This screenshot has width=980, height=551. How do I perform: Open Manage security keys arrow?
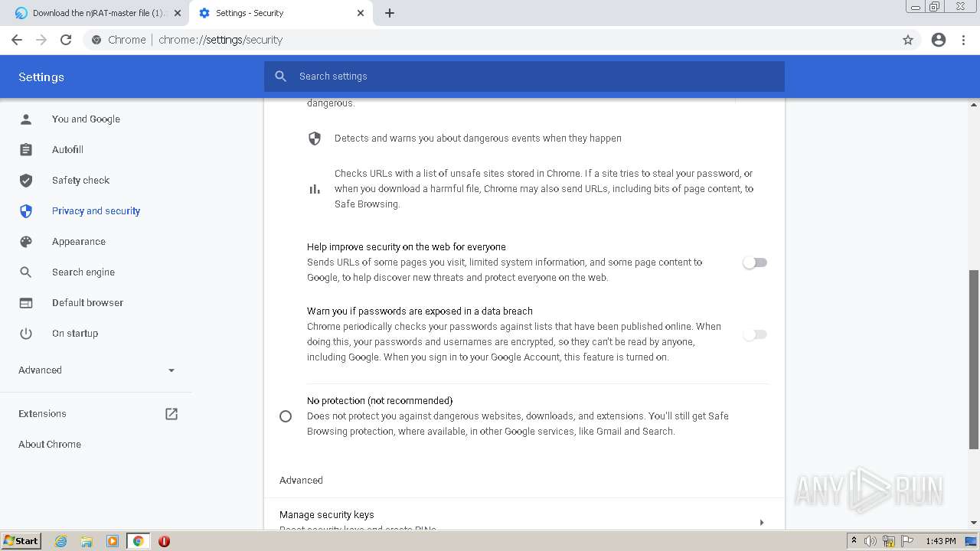coord(761,522)
